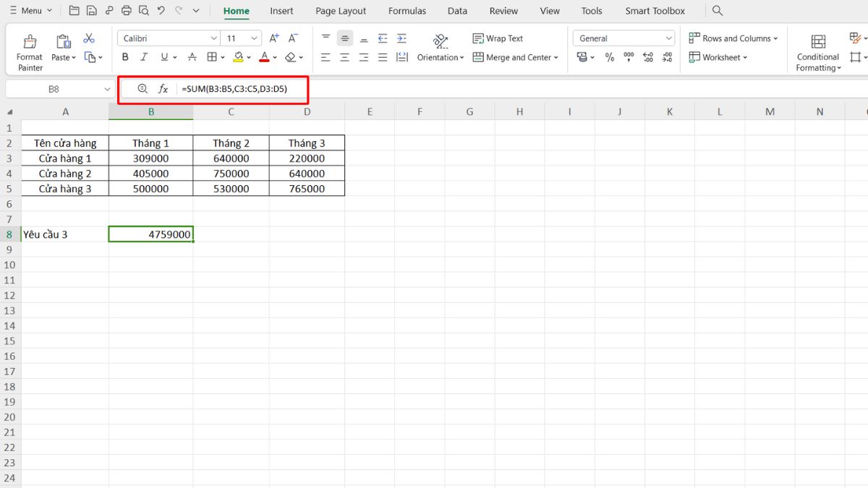This screenshot has height=488, width=868.
Task: Click the Print icon in the quick access bar
Action: pos(127,10)
